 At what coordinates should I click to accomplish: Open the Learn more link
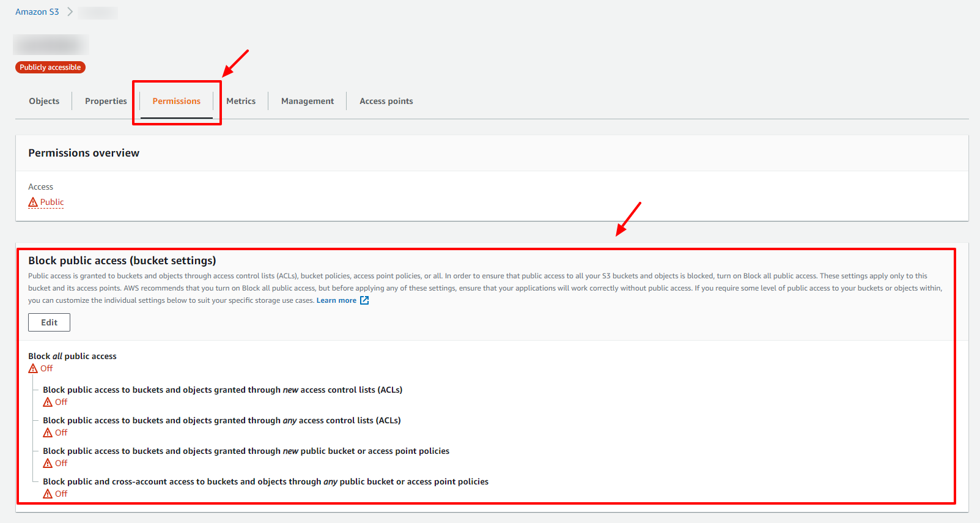(x=336, y=300)
